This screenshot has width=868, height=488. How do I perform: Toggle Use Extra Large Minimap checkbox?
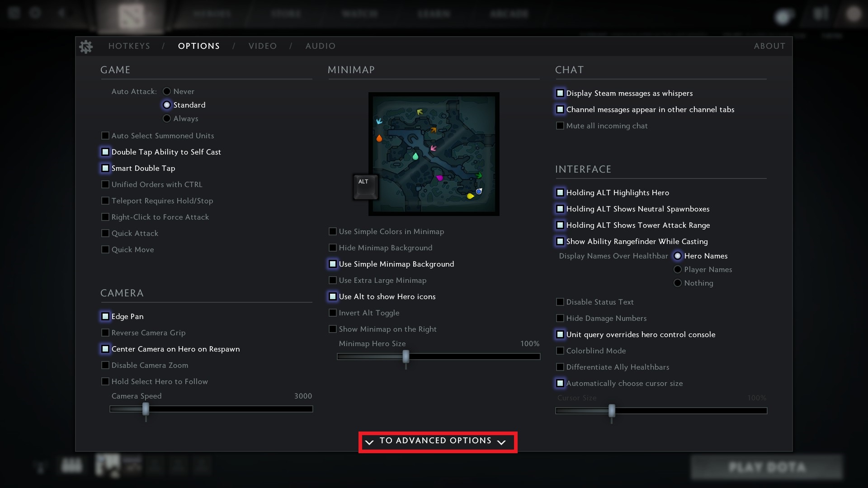(x=333, y=280)
